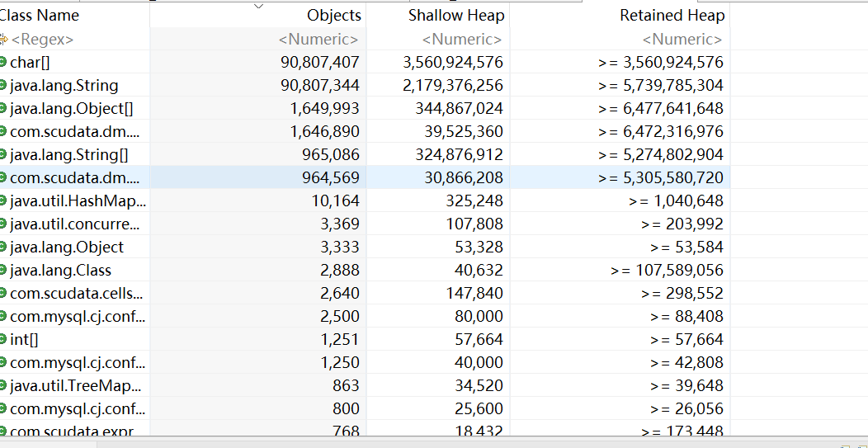Sort by the Objects column header
868x448 pixels.
tap(333, 16)
